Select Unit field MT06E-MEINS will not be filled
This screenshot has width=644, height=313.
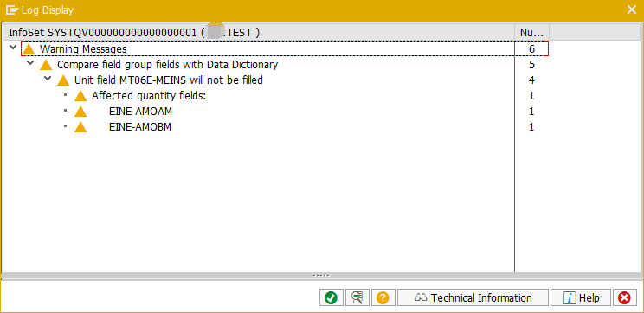169,80
